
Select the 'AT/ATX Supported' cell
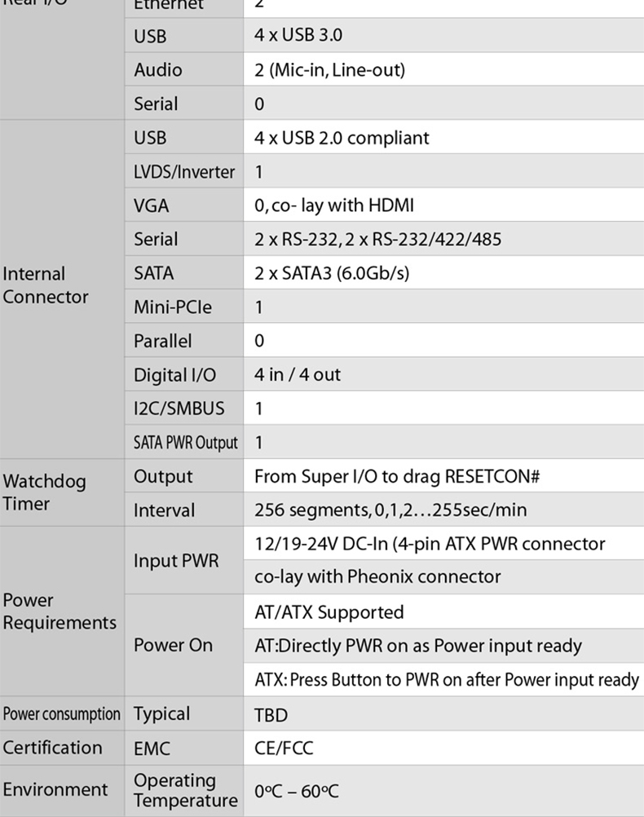tap(444, 612)
